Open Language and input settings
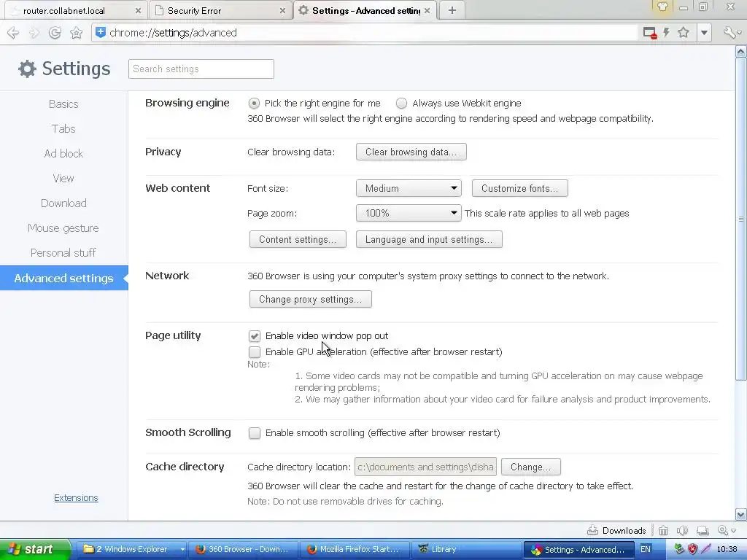The height and width of the screenshot is (560, 747). [x=429, y=239]
